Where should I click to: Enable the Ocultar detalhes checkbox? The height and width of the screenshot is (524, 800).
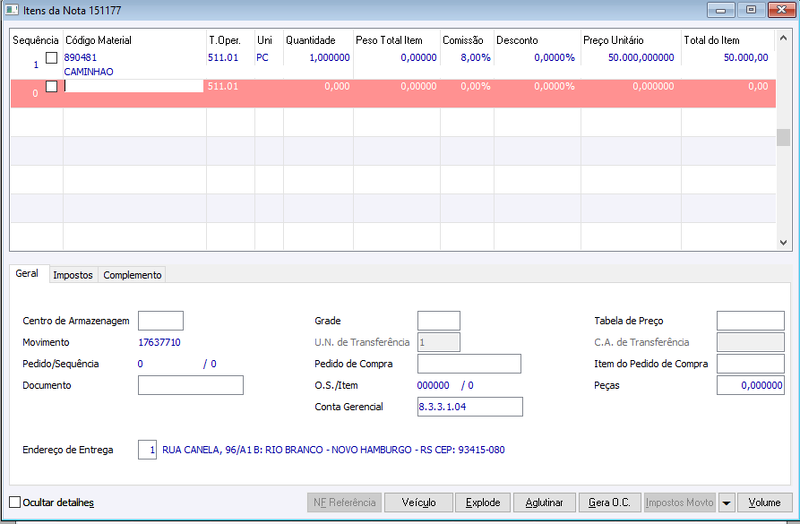coord(15,502)
